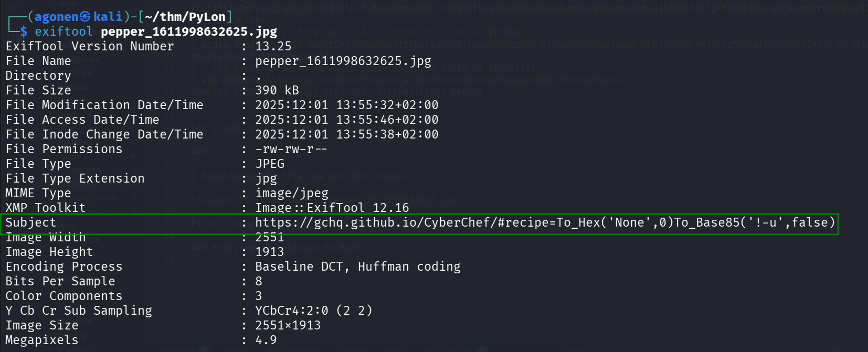The width and height of the screenshot is (868, 352).
Task: Click the File Access Date/Time value
Action: coord(346,120)
